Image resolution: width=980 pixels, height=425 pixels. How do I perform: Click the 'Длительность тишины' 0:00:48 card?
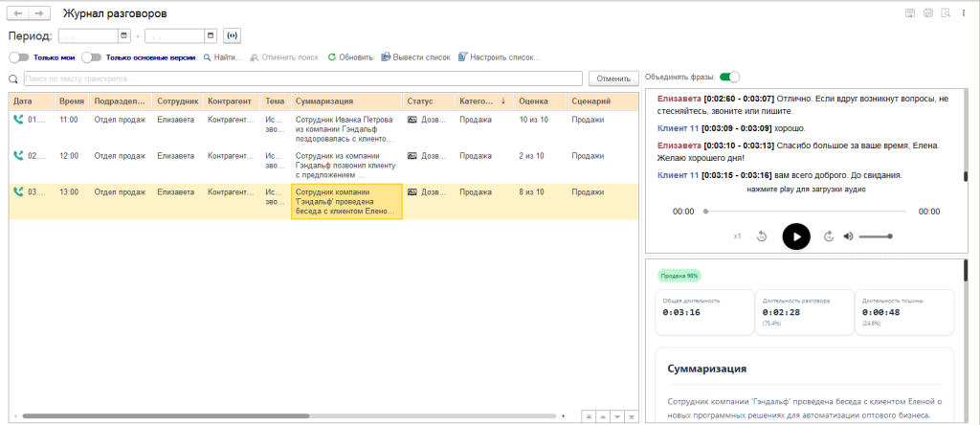[x=903, y=312]
